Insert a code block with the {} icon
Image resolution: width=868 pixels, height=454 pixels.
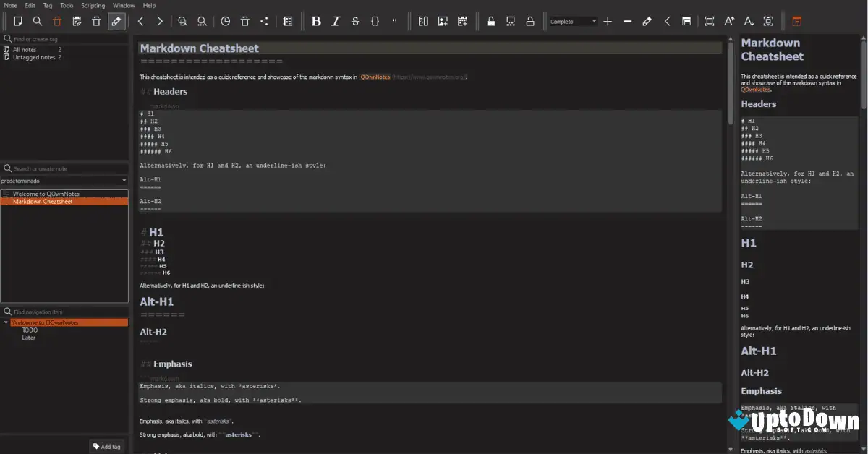click(375, 21)
